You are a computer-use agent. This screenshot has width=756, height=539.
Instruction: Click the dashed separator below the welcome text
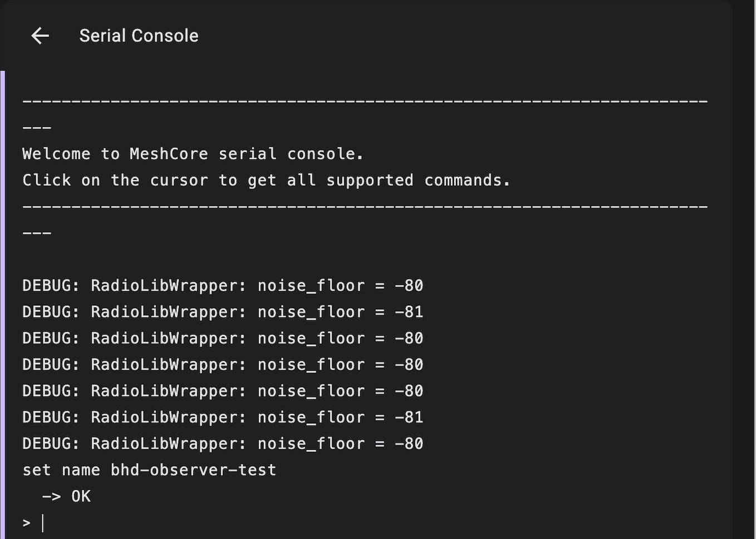365,207
